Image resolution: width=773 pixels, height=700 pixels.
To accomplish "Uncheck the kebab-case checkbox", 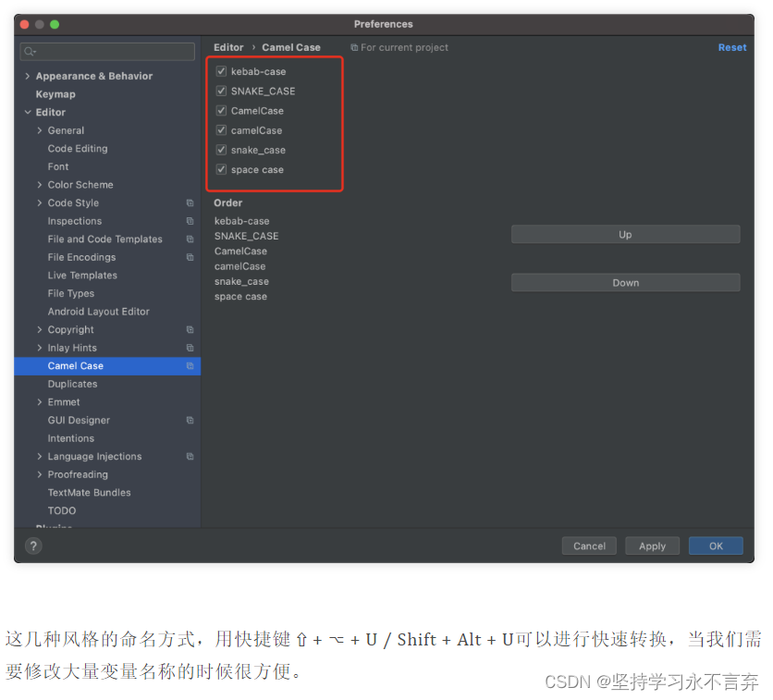I will click(x=221, y=71).
